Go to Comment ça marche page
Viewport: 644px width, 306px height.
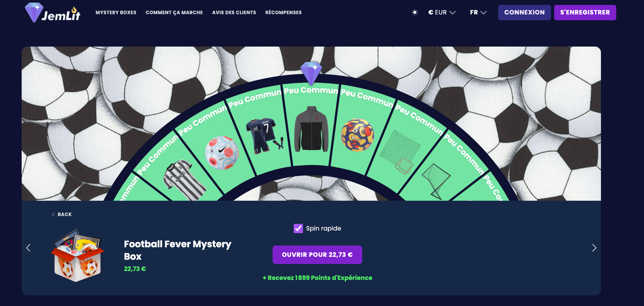[x=174, y=12]
